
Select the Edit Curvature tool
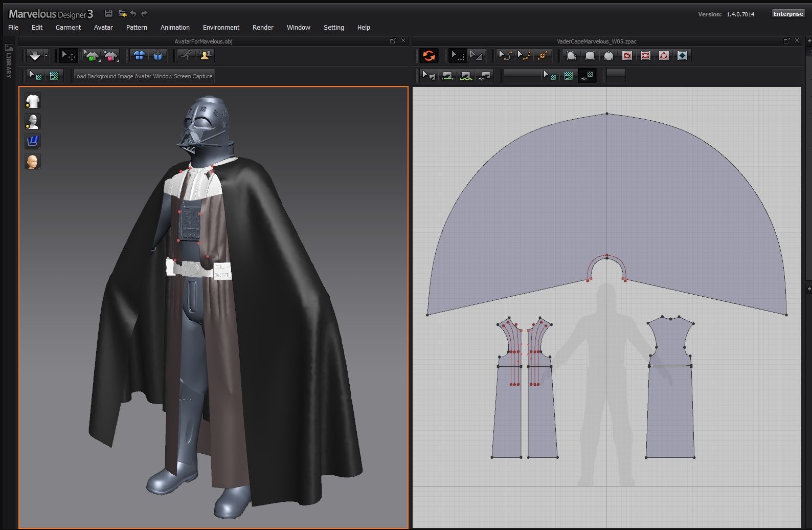(505, 56)
